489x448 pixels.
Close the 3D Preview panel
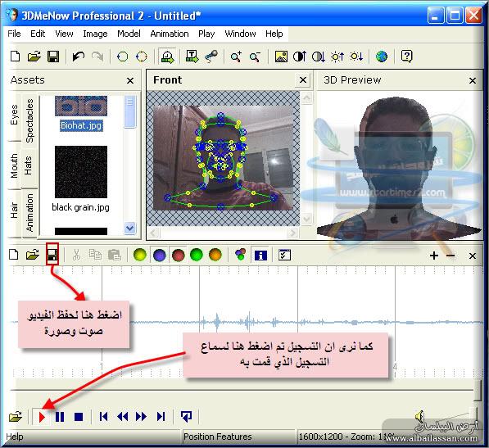[473, 81]
